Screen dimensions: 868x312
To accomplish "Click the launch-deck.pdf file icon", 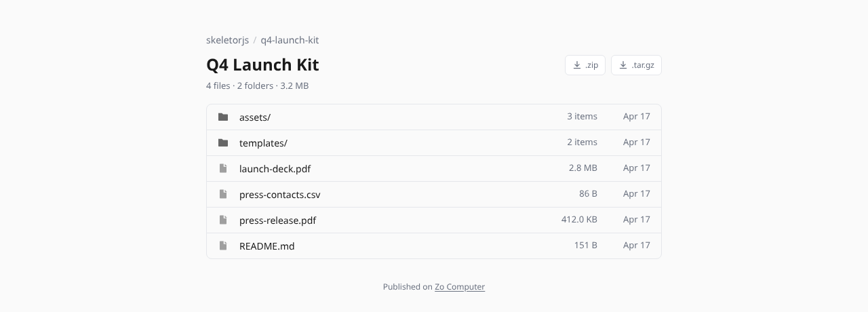I will pos(223,168).
